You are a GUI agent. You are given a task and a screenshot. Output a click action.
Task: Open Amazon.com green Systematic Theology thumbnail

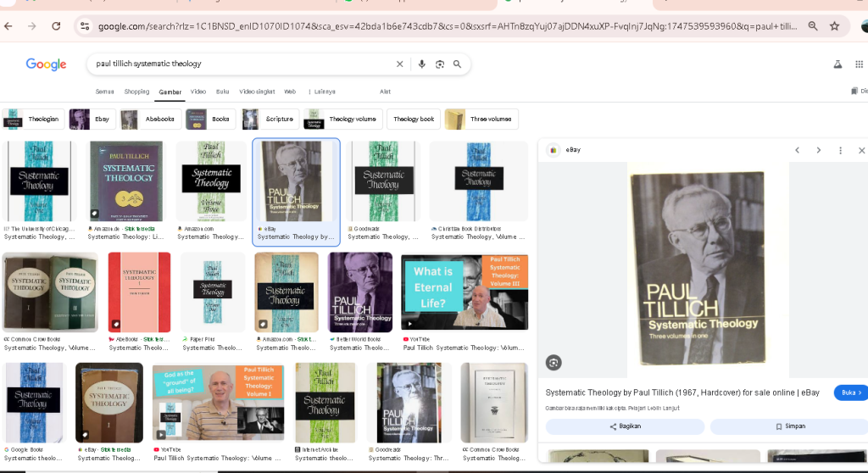pyautogui.click(x=211, y=181)
